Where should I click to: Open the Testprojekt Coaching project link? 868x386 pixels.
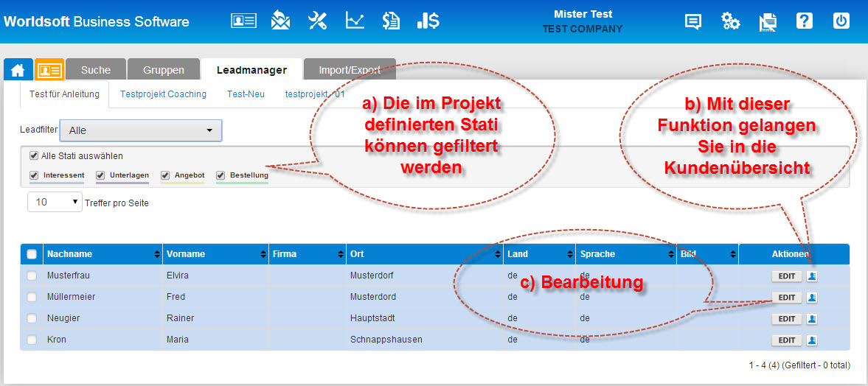pyautogui.click(x=163, y=94)
